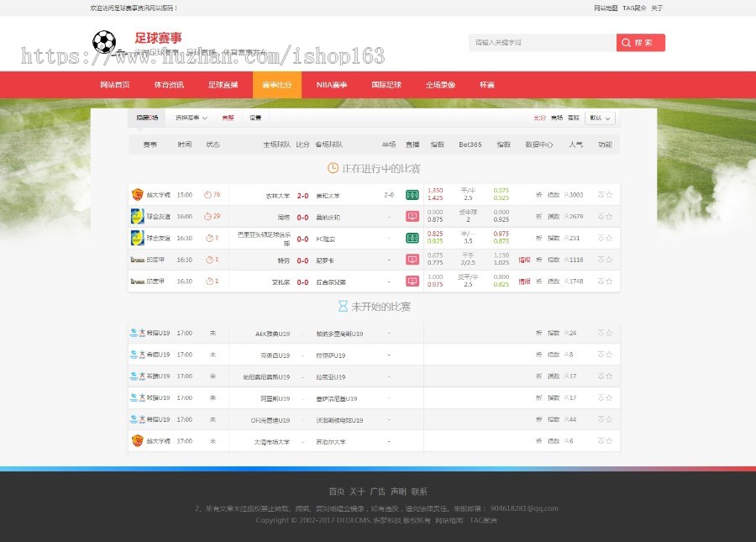Click the timer icon showing minute 76
756x542 pixels.
coord(207,195)
